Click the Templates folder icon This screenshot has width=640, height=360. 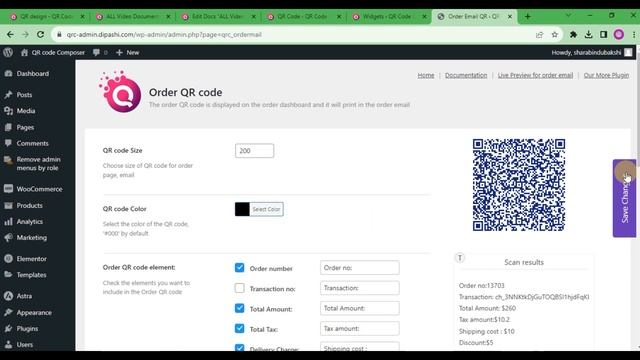(x=8, y=275)
